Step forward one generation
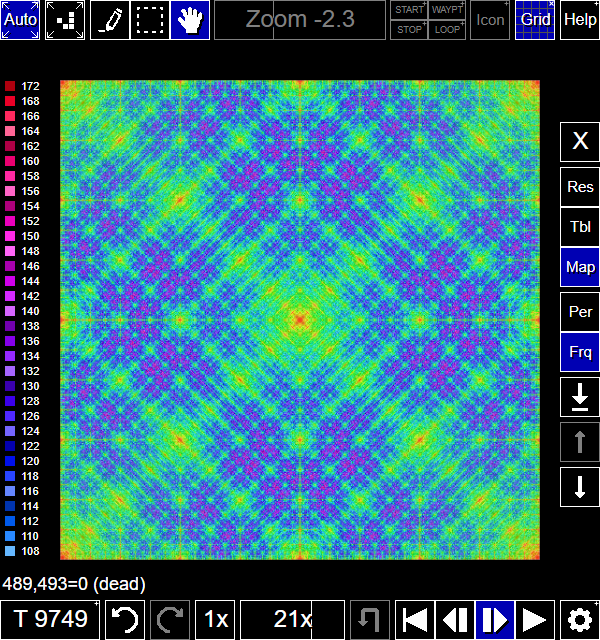Image resolution: width=600 pixels, height=640 pixels. 495,620
